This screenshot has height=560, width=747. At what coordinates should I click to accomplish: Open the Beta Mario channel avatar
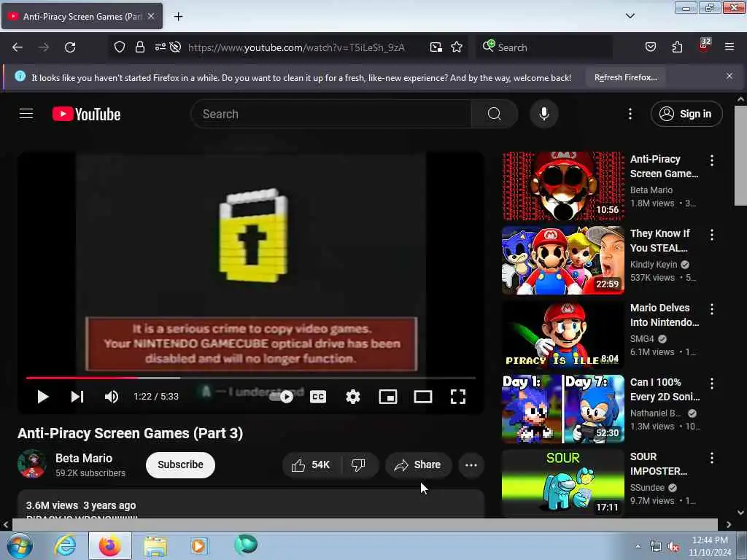click(32, 464)
